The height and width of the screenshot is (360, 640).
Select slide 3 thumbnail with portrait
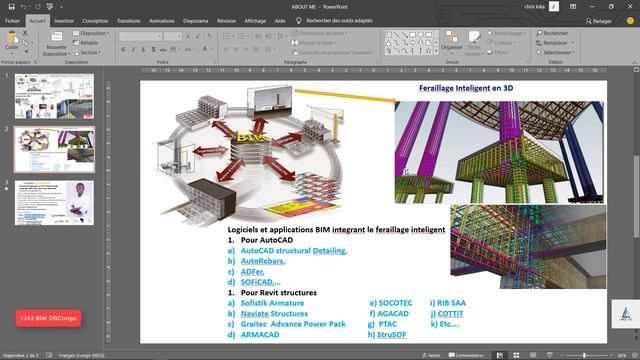point(54,203)
